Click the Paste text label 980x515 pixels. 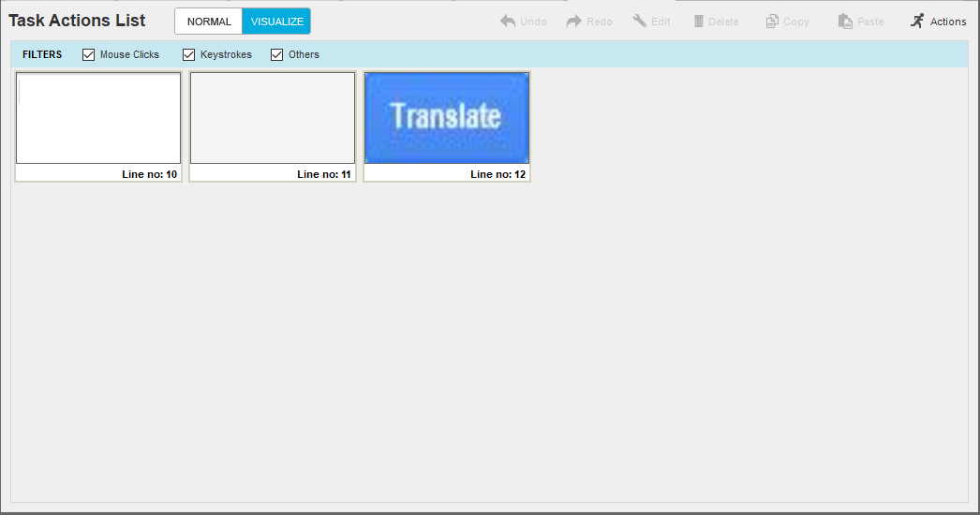870,22
